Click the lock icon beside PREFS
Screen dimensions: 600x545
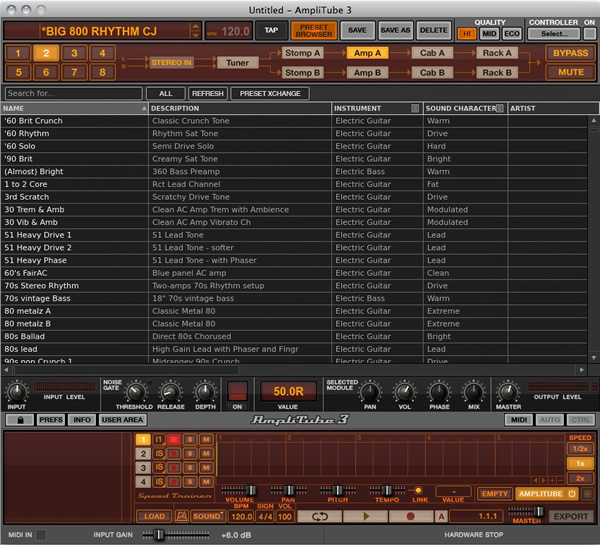coord(20,420)
